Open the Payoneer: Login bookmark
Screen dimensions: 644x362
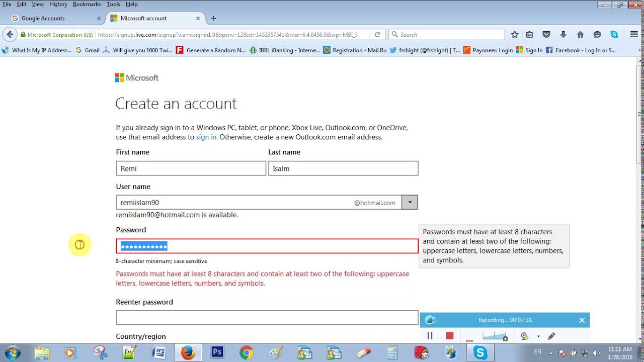[488, 50]
